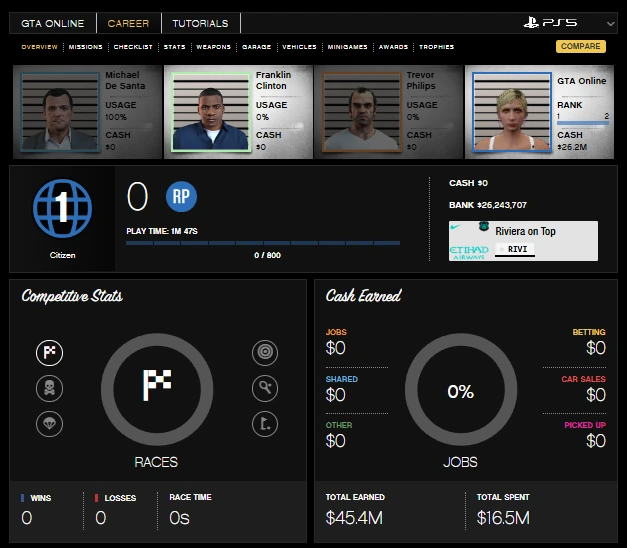This screenshot has height=548, width=627.
Task: Click the Riviera on Top crew name
Action: tap(525, 231)
